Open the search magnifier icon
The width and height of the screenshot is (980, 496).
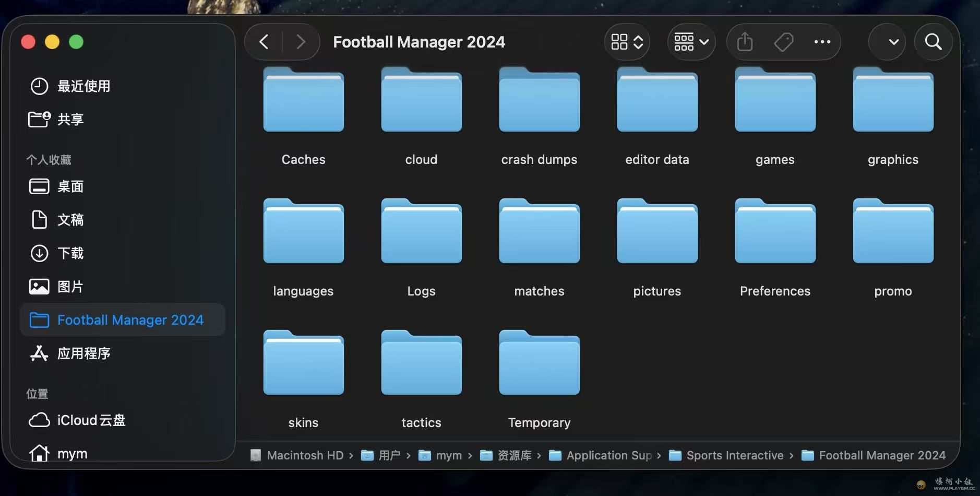click(933, 42)
